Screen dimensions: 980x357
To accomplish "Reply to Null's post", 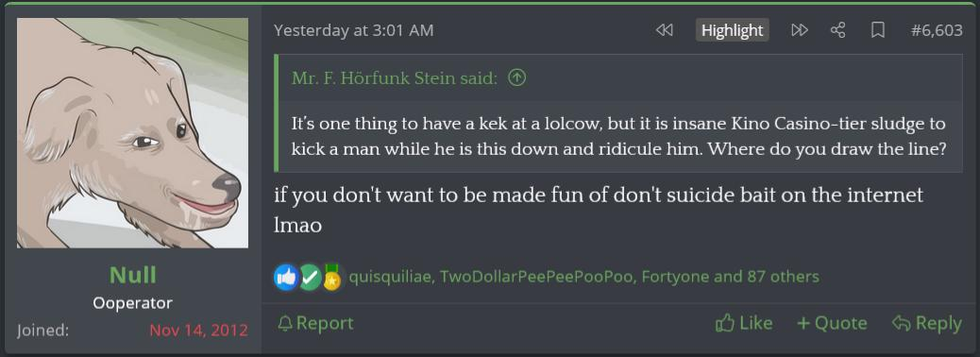I will pyautogui.click(x=927, y=323).
